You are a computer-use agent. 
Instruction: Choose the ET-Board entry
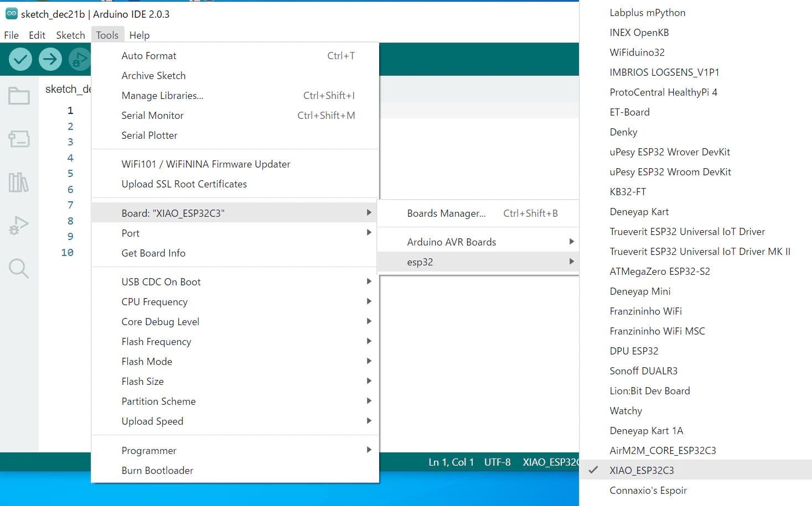coord(696,112)
